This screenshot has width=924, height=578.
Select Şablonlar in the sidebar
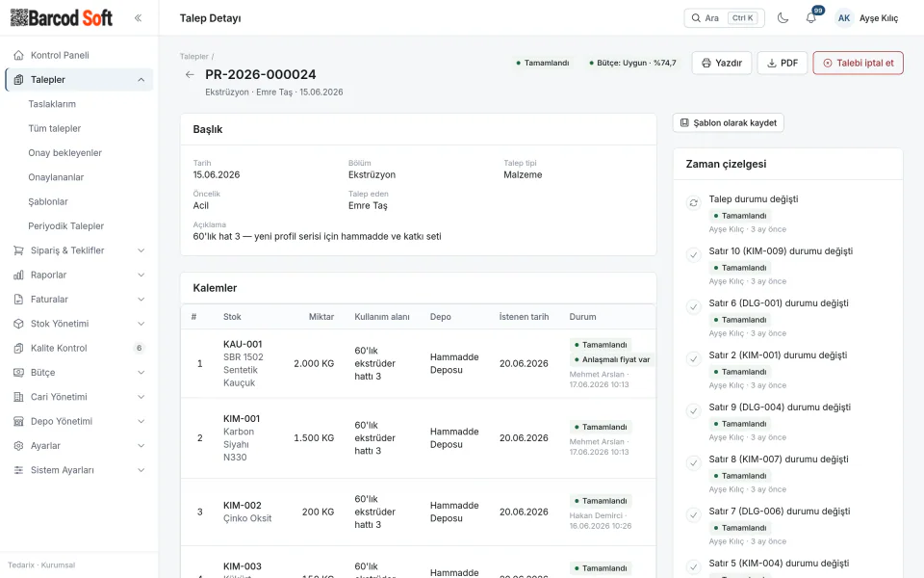tap(48, 201)
